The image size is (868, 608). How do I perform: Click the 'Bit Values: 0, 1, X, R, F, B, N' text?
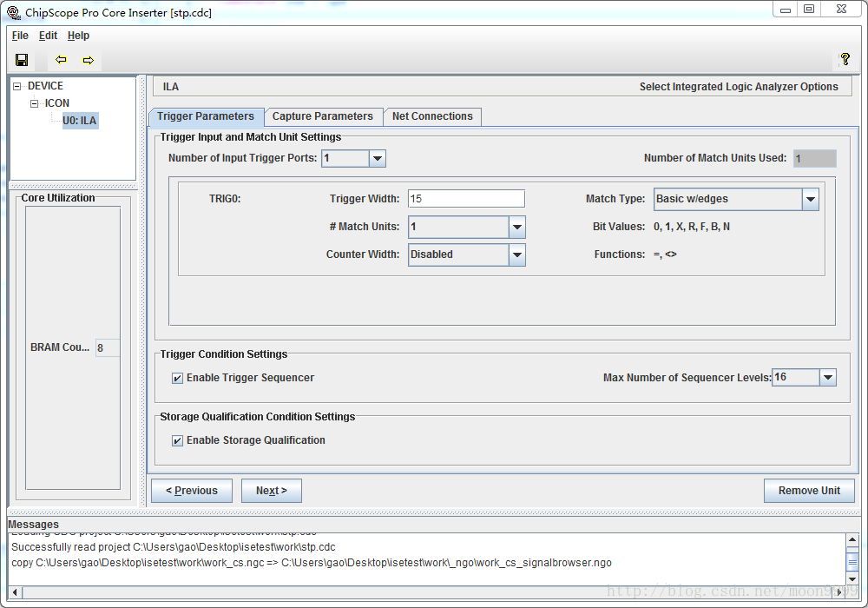(661, 227)
